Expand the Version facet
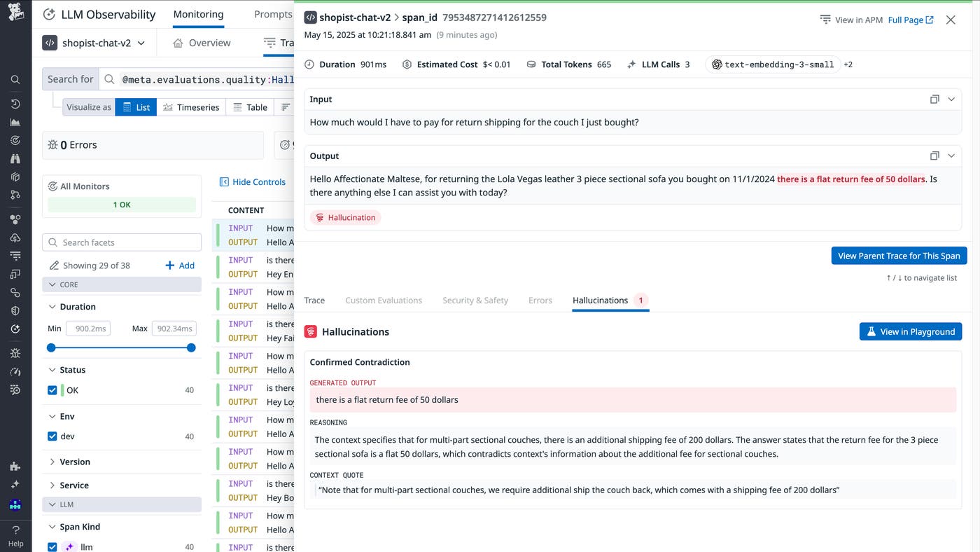The image size is (980, 552). click(68, 462)
